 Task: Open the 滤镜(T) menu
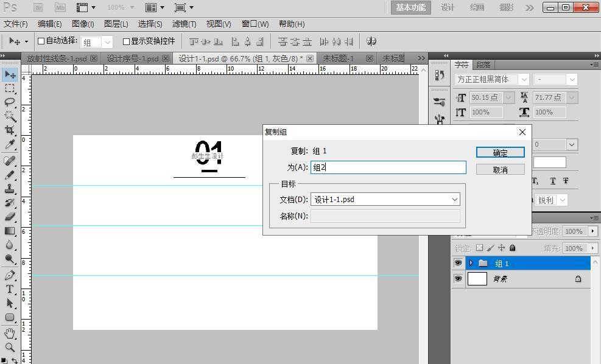[x=184, y=24]
